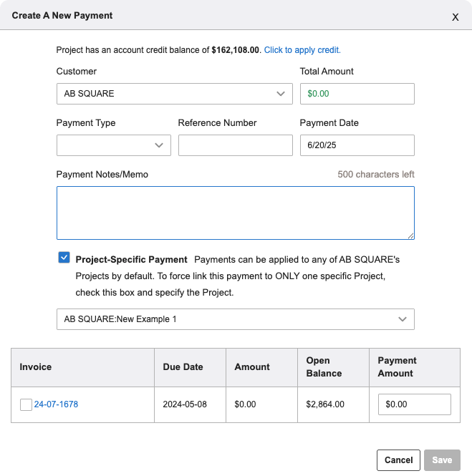Screen dimensions: 472x476
Task: Click the Total Amount field
Action: (357, 94)
